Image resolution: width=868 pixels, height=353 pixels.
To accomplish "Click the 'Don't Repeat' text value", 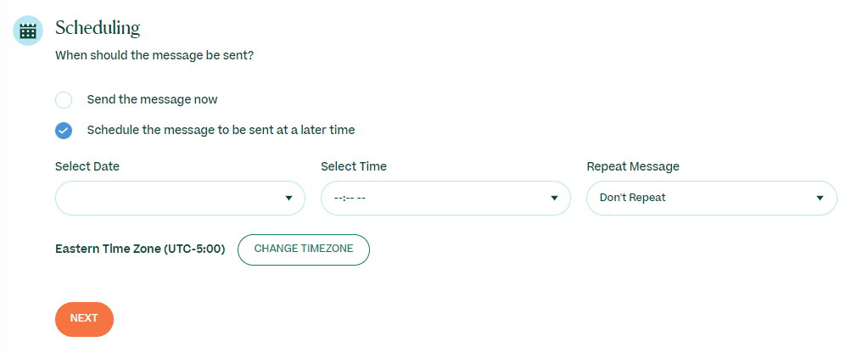I will (632, 198).
